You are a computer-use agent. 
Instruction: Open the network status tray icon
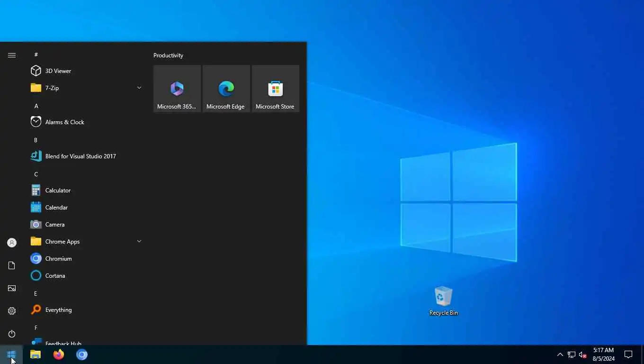(x=572, y=355)
